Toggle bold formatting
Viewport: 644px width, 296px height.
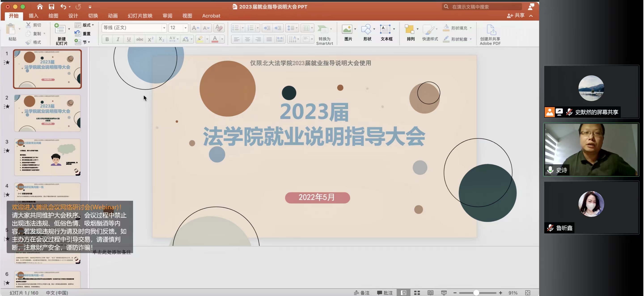107,39
